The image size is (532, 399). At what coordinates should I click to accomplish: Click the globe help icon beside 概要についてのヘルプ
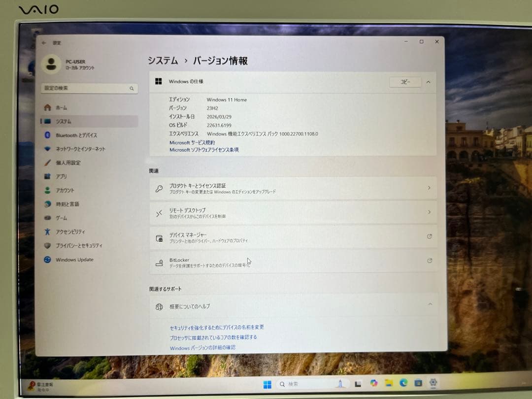159,307
